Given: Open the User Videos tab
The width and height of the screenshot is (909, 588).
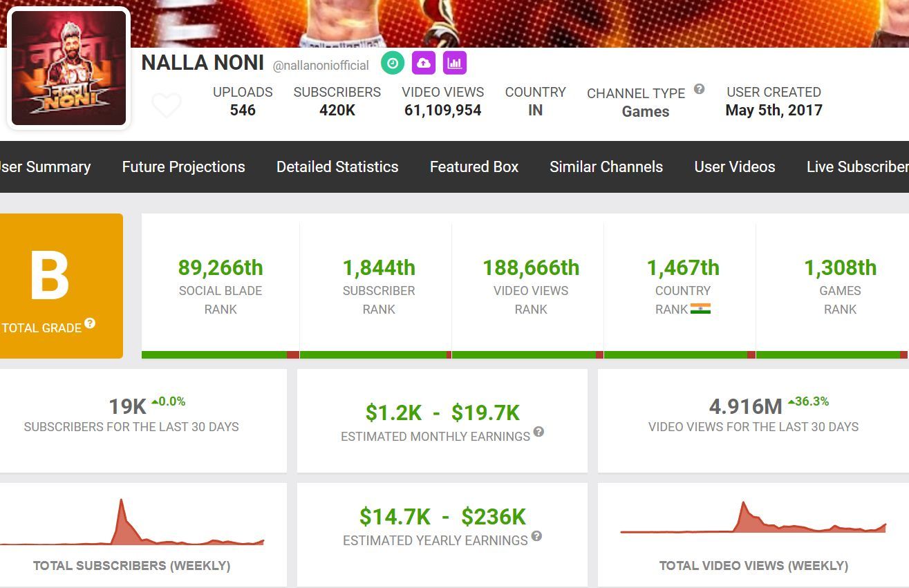Looking at the screenshot, I should point(735,167).
